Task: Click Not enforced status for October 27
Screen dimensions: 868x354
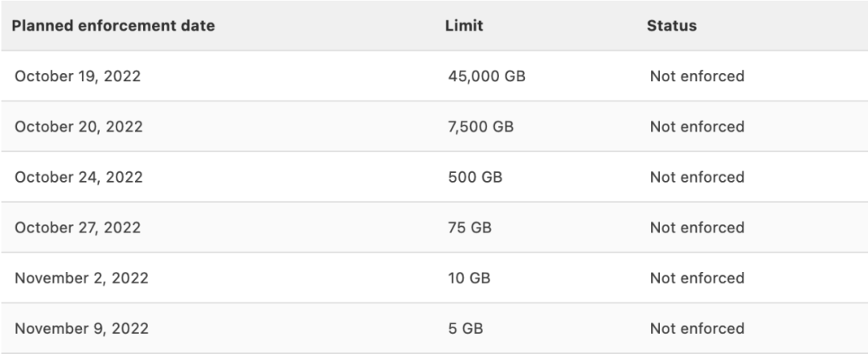Action: coord(697,228)
